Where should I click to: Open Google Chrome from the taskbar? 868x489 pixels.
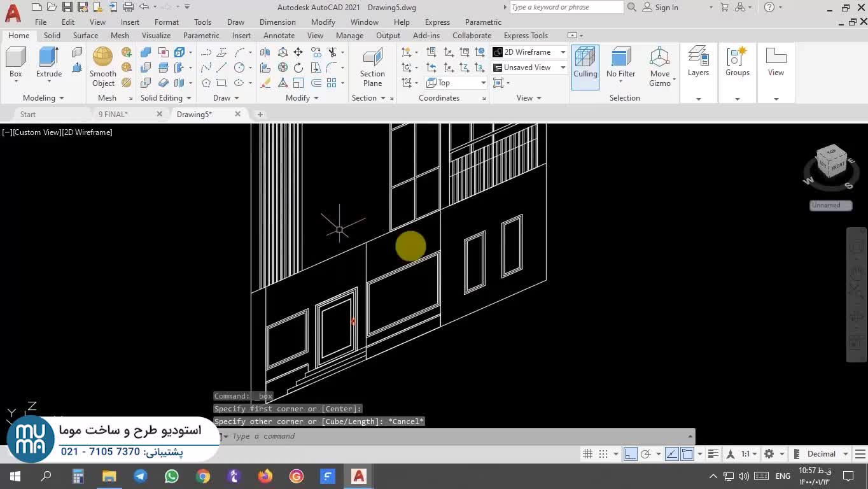point(203,476)
